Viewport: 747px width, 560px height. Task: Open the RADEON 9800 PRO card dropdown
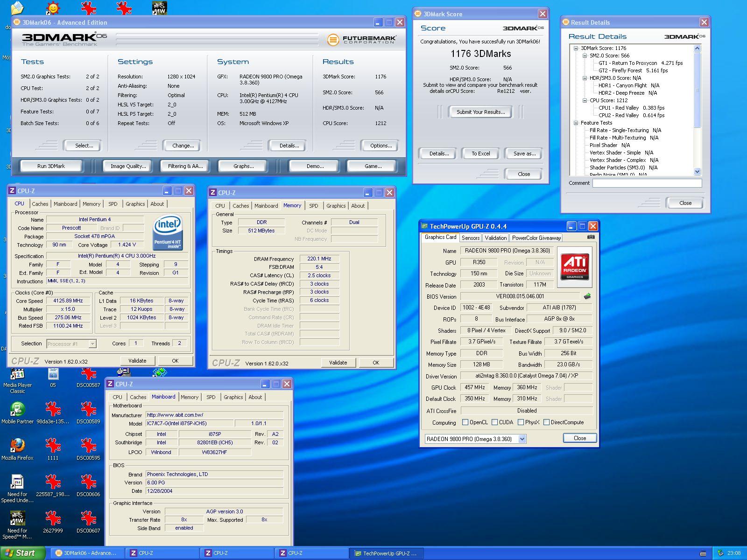pyautogui.click(x=522, y=439)
